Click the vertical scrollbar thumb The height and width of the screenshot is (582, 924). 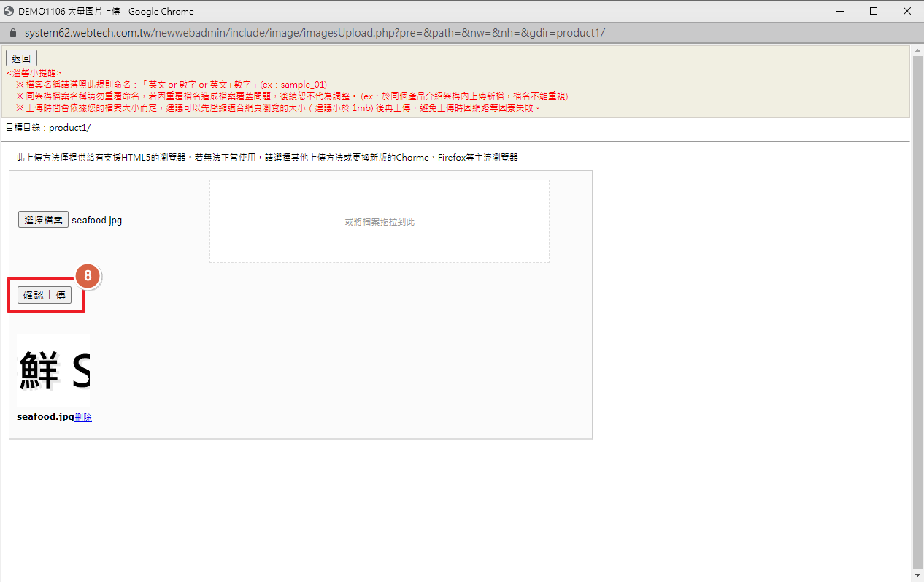pyautogui.click(x=917, y=307)
